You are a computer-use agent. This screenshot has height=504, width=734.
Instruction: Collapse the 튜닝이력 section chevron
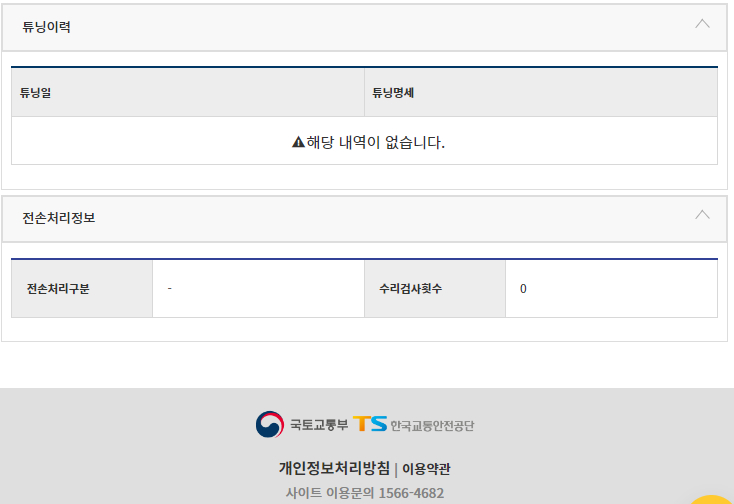pyautogui.click(x=702, y=24)
